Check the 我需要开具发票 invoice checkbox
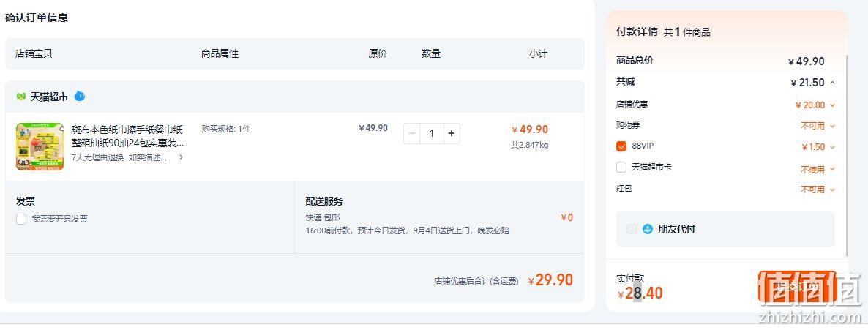The height and width of the screenshot is (330, 868). click(x=21, y=219)
